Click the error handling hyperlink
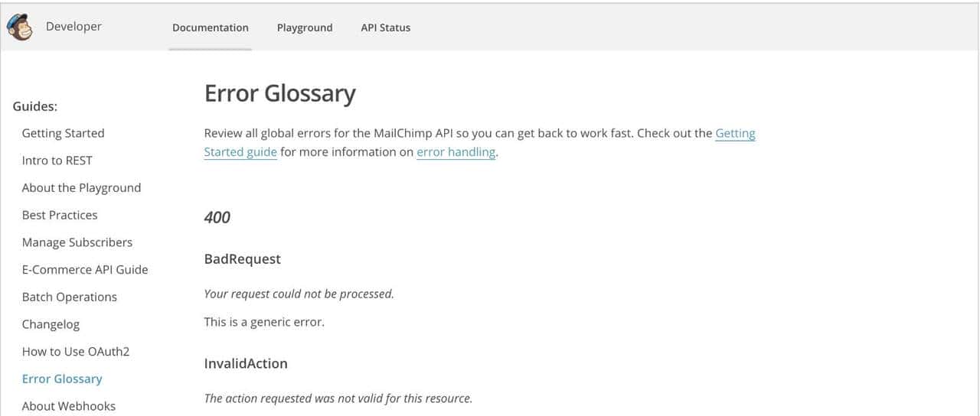This screenshot has width=980, height=416. tap(456, 152)
